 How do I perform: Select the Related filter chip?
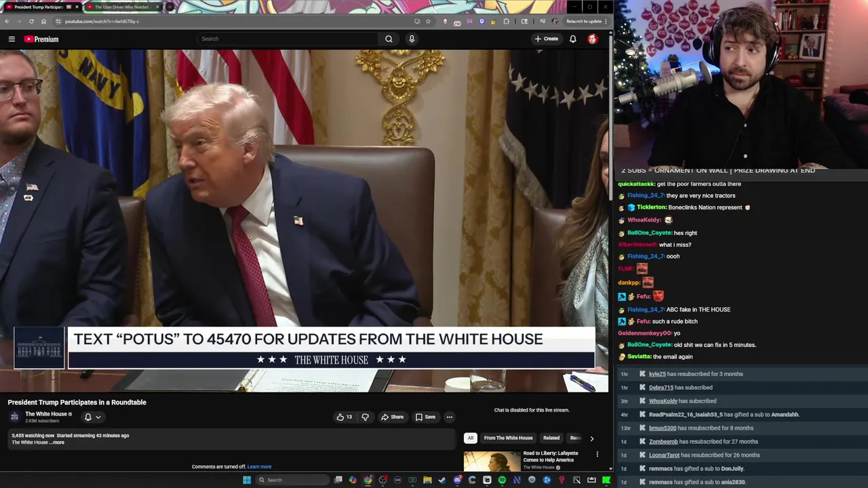pos(551,438)
